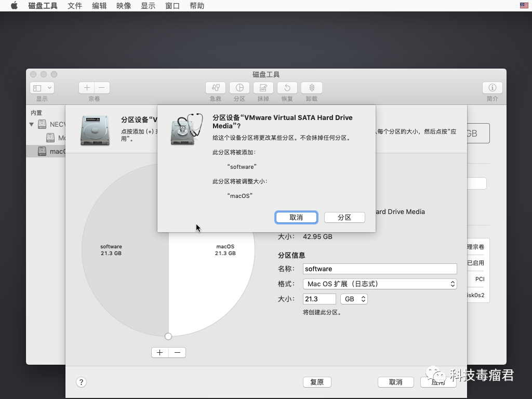Open the format dropdown Mac OS 扩展（日志式）

[x=380, y=284]
